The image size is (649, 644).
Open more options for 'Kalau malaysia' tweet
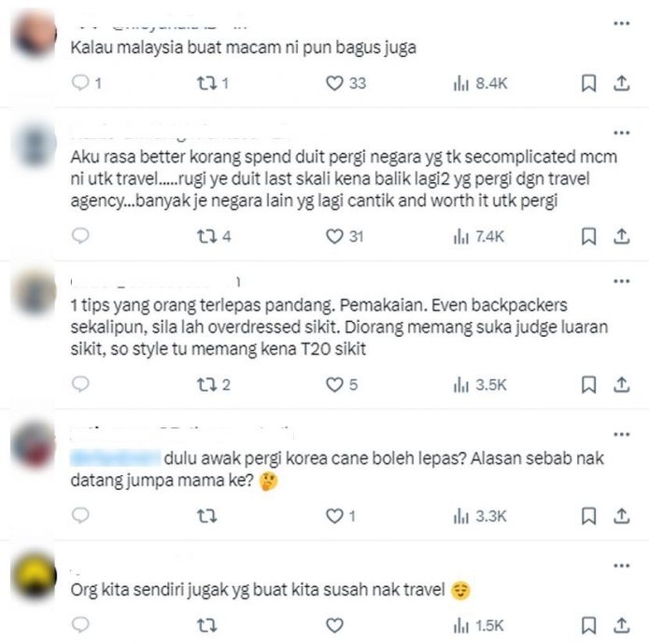pyautogui.click(x=621, y=23)
